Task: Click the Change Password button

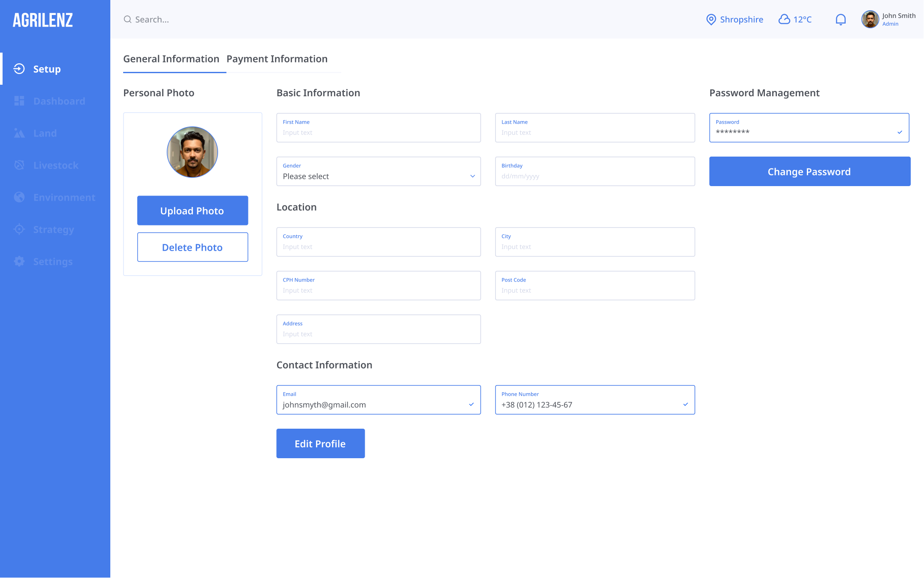Action: (809, 172)
